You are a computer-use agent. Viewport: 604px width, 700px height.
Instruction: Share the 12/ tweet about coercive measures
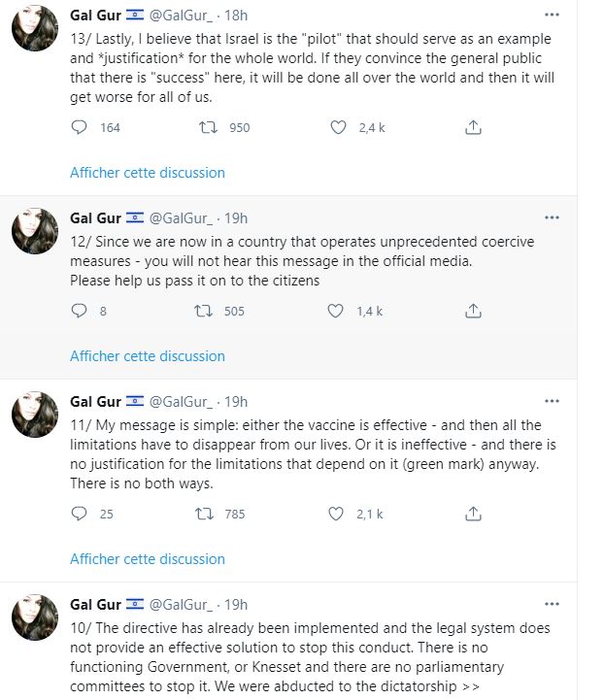click(473, 311)
